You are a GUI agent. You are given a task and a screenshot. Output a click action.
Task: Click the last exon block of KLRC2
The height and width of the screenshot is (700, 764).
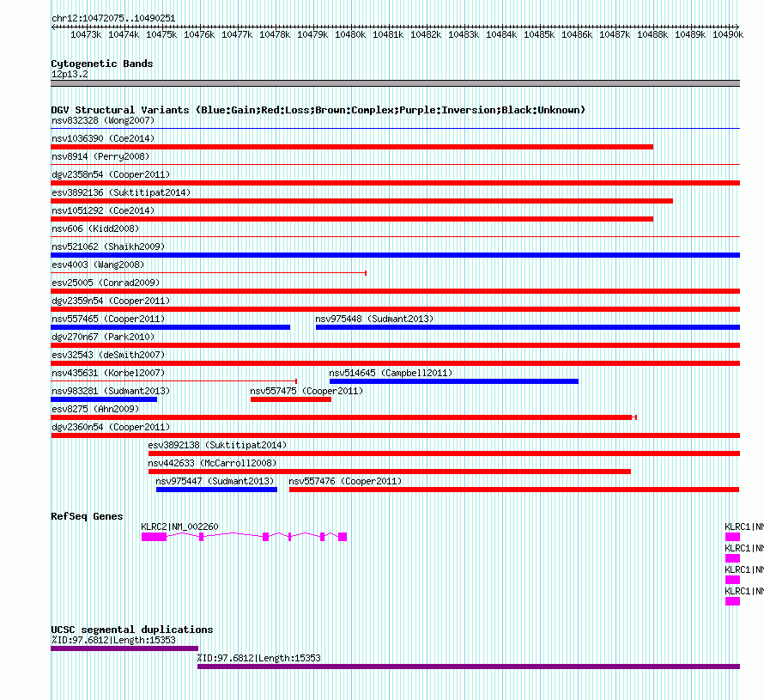click(343, 537)
